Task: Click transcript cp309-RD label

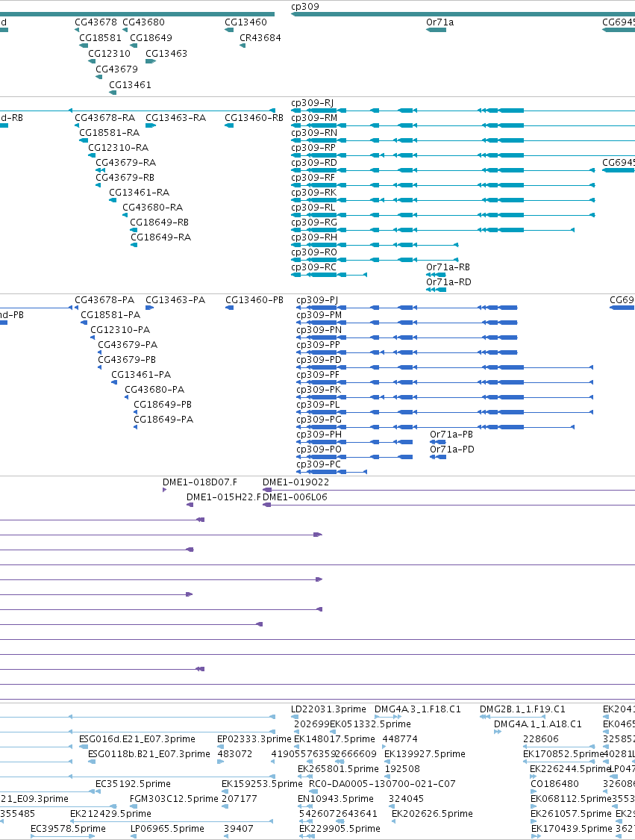Action: click(314, 163)
